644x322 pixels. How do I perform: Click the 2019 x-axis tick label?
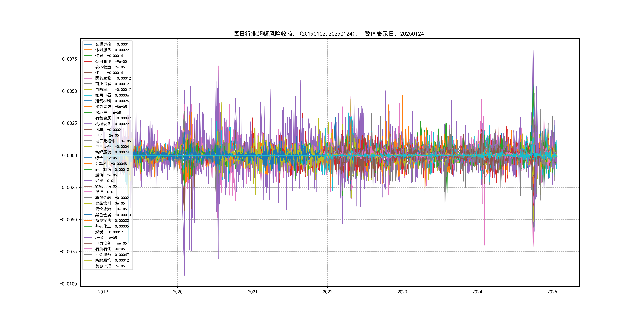point(103,292)
